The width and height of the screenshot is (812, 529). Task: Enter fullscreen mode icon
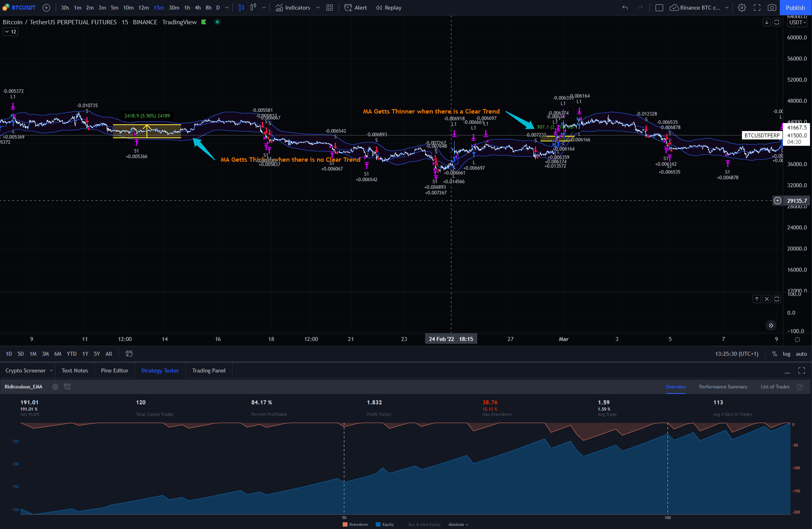[757, 8]
